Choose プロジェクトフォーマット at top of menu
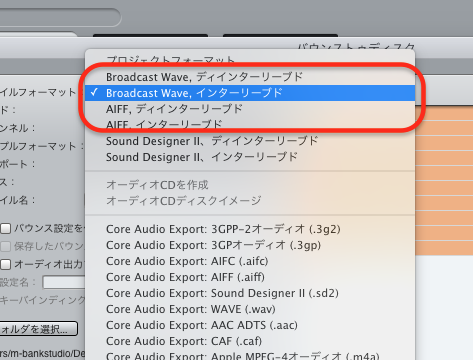Viewport: 473px width, 360px height. (250, 60)
